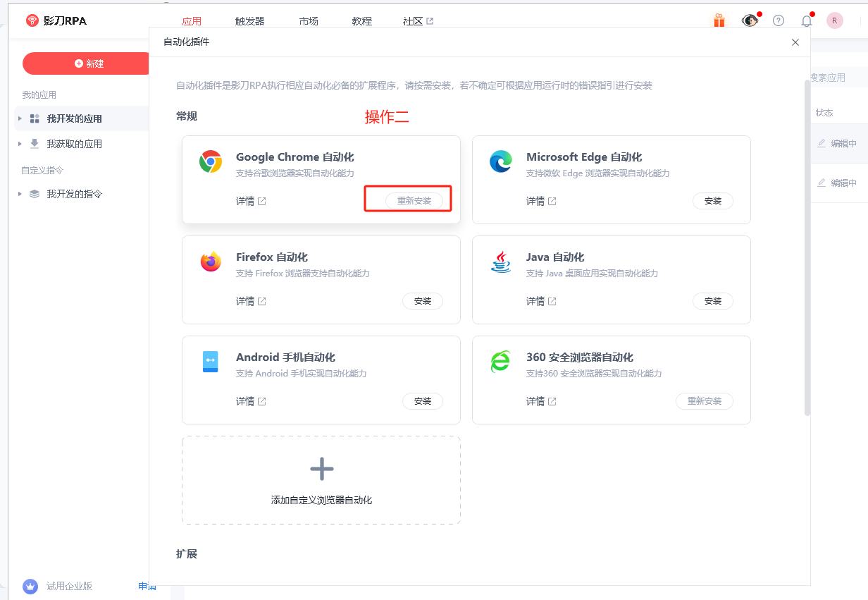Click the 影刀RPA logo icon

point(32,20)
